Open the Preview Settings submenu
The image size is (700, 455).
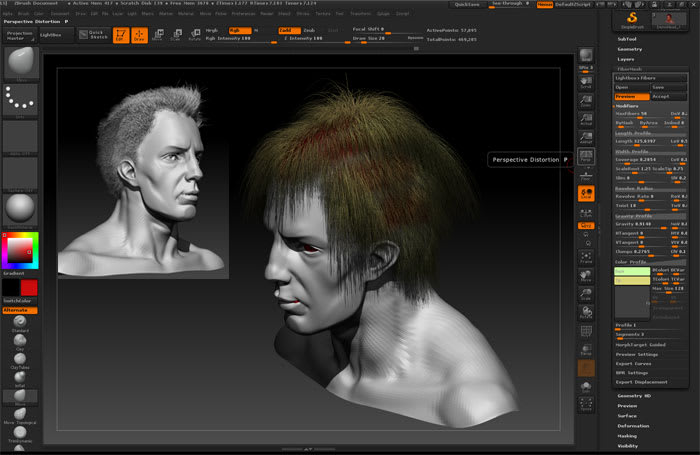tap(637, 354)
